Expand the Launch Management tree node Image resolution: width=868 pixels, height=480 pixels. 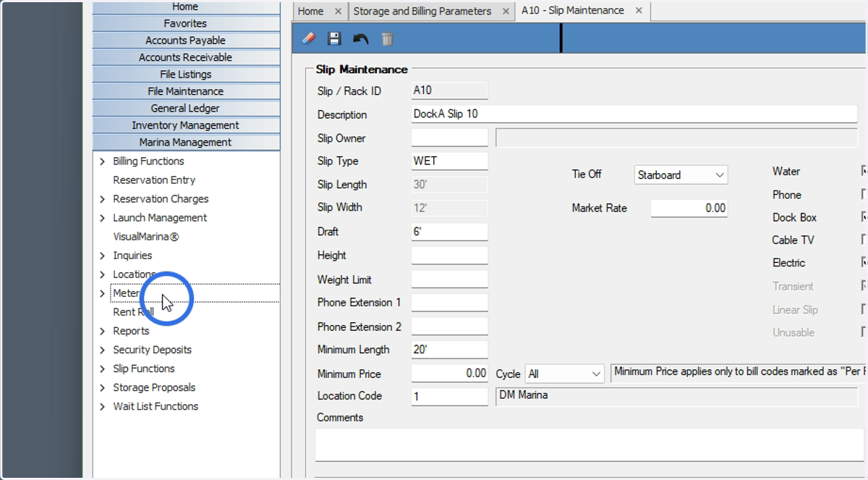[x=102, y=218]
